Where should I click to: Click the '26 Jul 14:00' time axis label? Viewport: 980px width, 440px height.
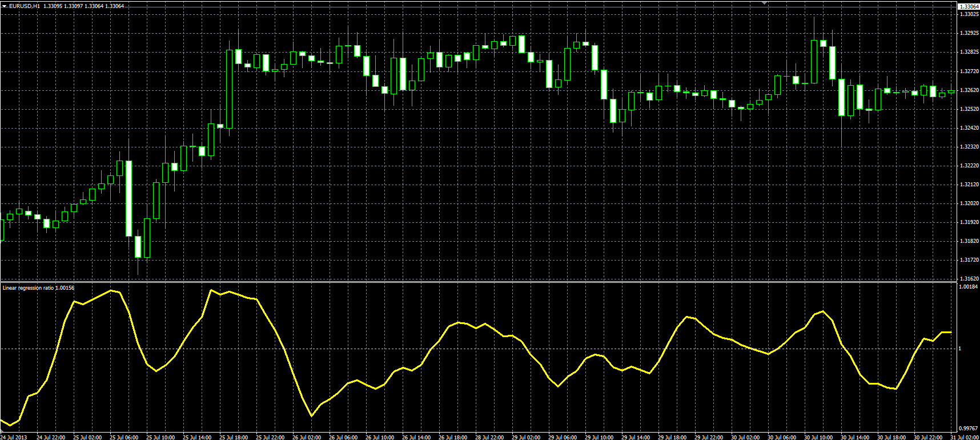(x=416, y=437)
